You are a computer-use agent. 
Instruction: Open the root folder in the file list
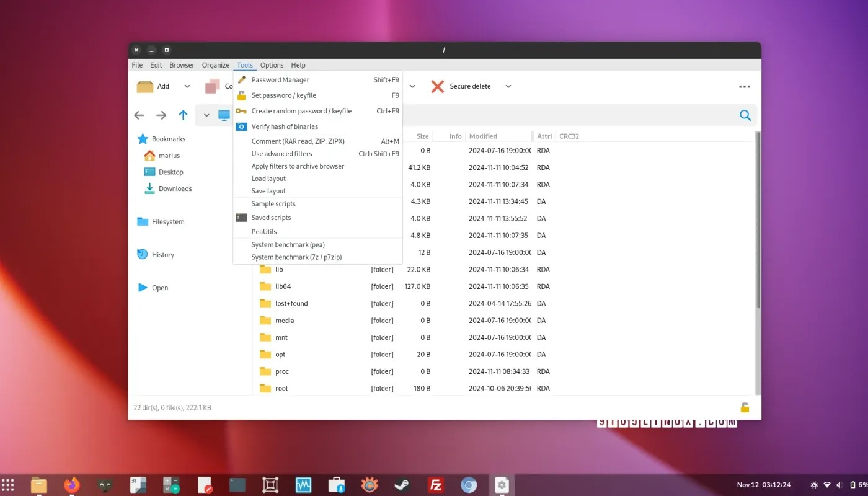(281, 388)
